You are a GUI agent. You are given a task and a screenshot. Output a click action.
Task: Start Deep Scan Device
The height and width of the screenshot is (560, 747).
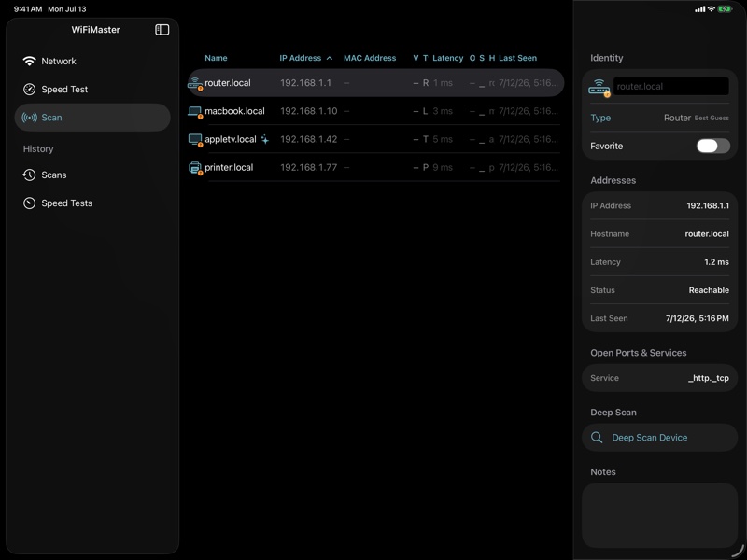660,437
